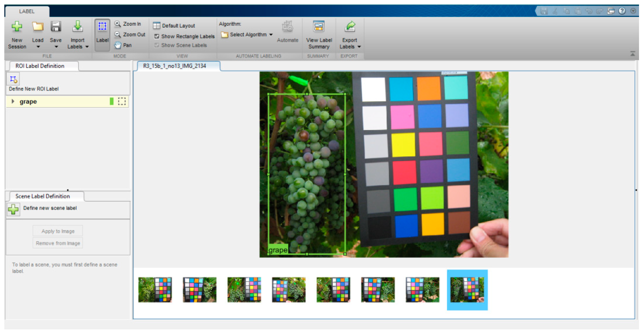The height and width of the screenshot is (333, 644).
Task: Select the Zoom In tool
Action: (x=128, y=24)
